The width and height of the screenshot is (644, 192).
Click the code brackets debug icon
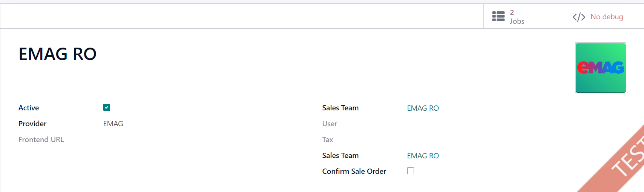coord(579,17)
